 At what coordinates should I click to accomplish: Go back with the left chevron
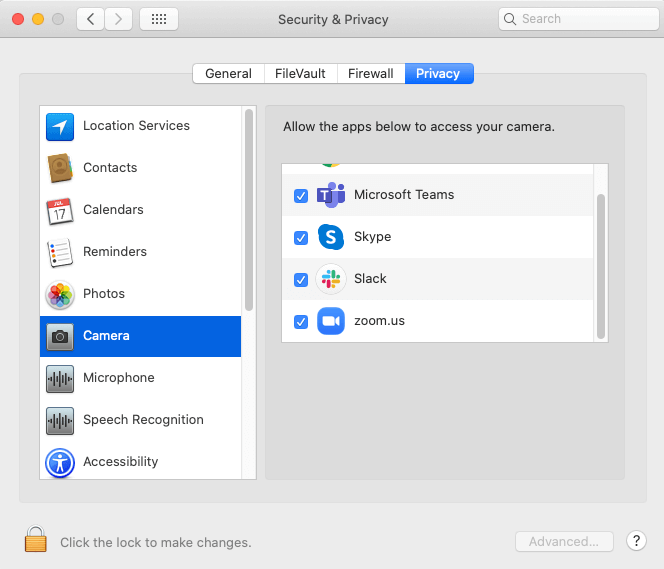click(x=90, y=19)
